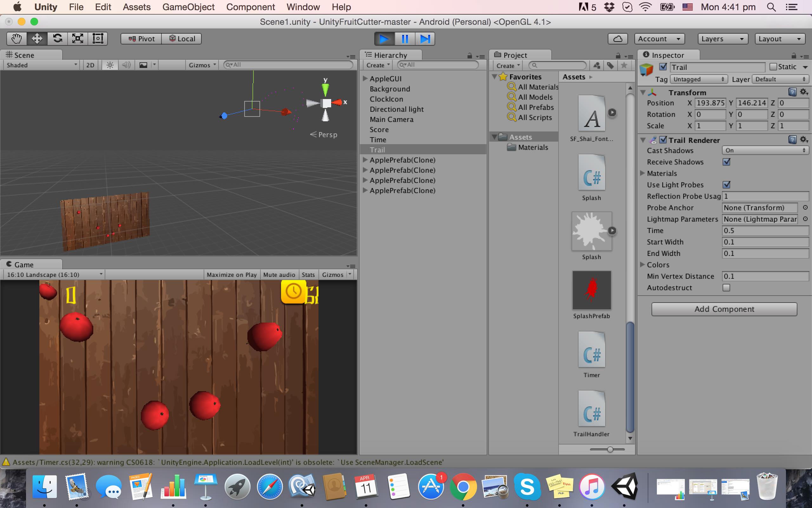Image resolution: width=812 pixels, height=508 pixels.
Task: Click the Play button
Action: click(384, 39)
